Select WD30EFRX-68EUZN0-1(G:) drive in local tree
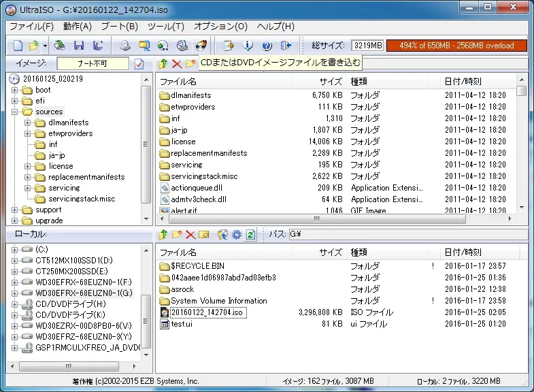Viewport: 534px width, 392px height. 84,293
